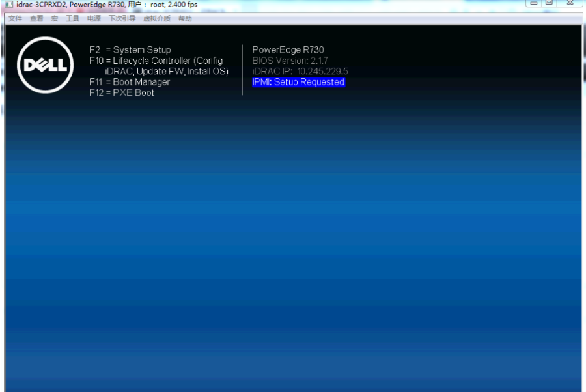Click the iDRAC window title bar icon
586x392 pixels.
coord(9,5)
